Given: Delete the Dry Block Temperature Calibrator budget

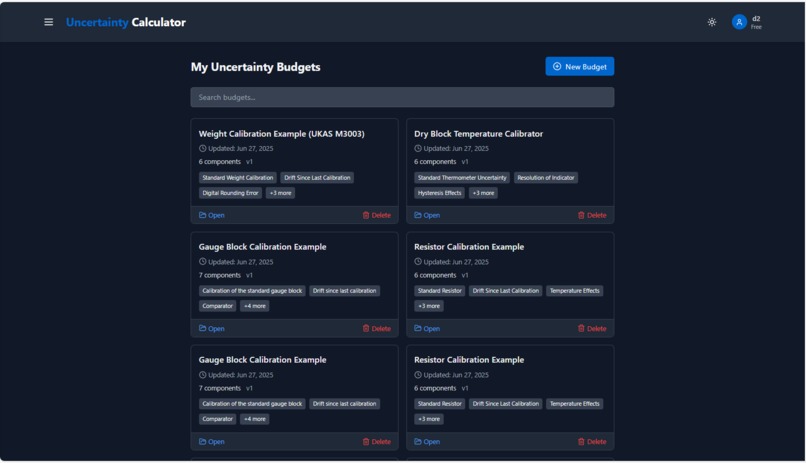Looking at the screenshot, I should tap(592, 215).
